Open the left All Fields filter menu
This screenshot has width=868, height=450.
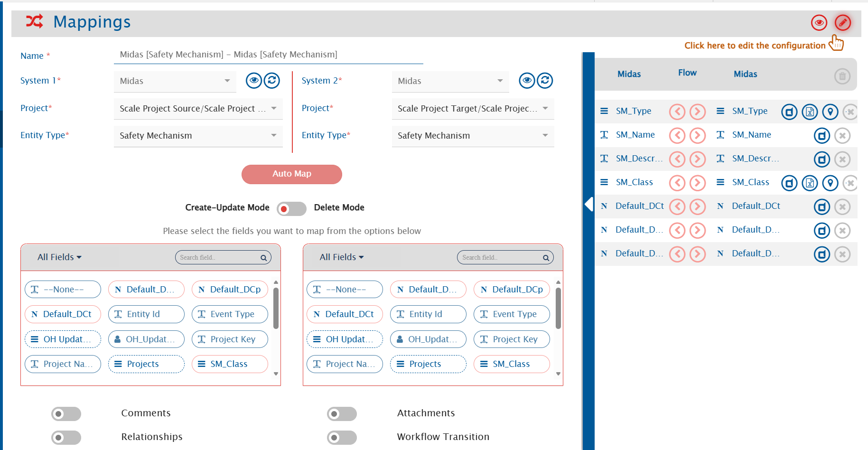(59, 257)
